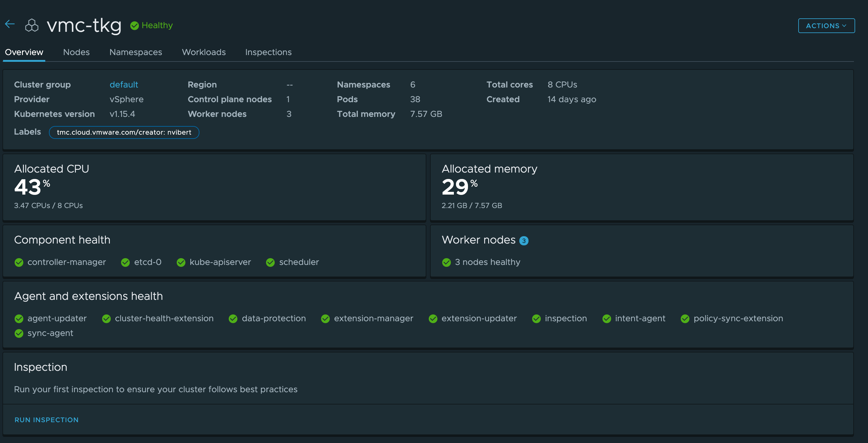Click the kube-apiserver health check icon

(x=181, y=262)
